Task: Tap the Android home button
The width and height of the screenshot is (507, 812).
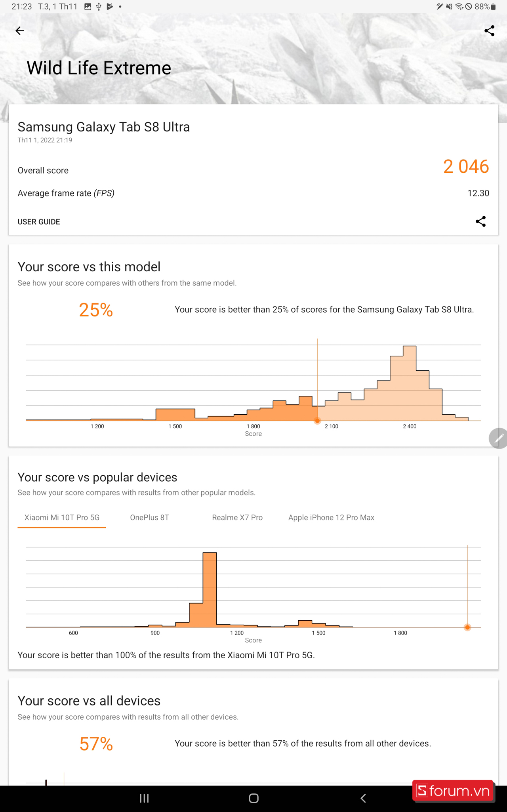Action: [x=253, y=798]
